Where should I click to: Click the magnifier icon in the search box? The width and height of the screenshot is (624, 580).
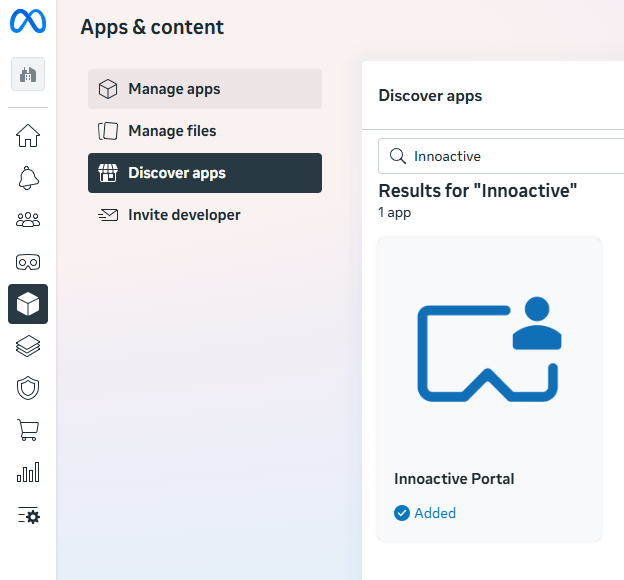point(397,156)
